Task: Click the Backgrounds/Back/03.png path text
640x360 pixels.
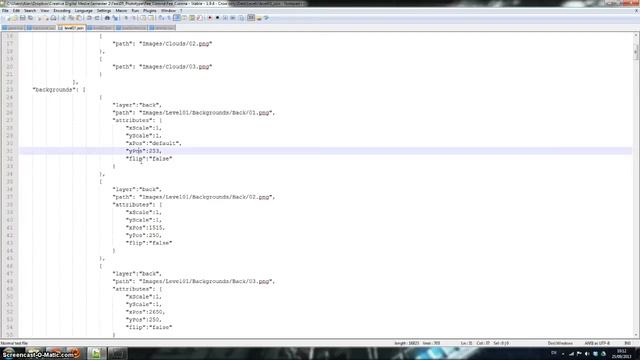Action: click(207, 281)
